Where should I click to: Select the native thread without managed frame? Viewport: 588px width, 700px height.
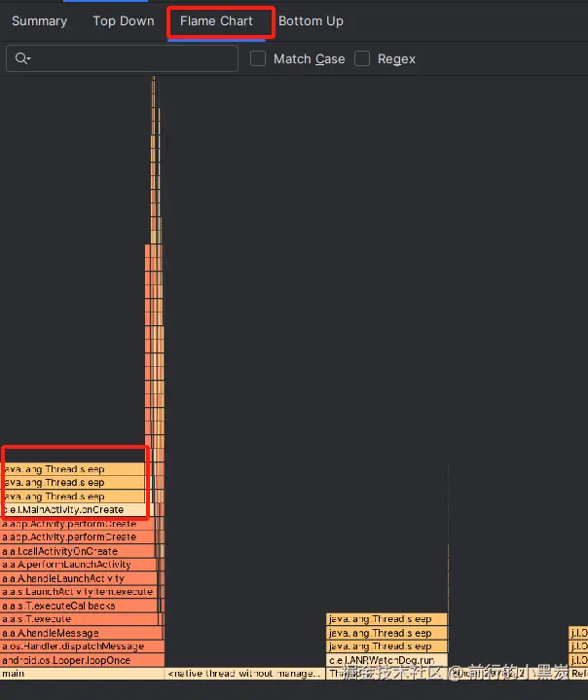click(245, 674)
